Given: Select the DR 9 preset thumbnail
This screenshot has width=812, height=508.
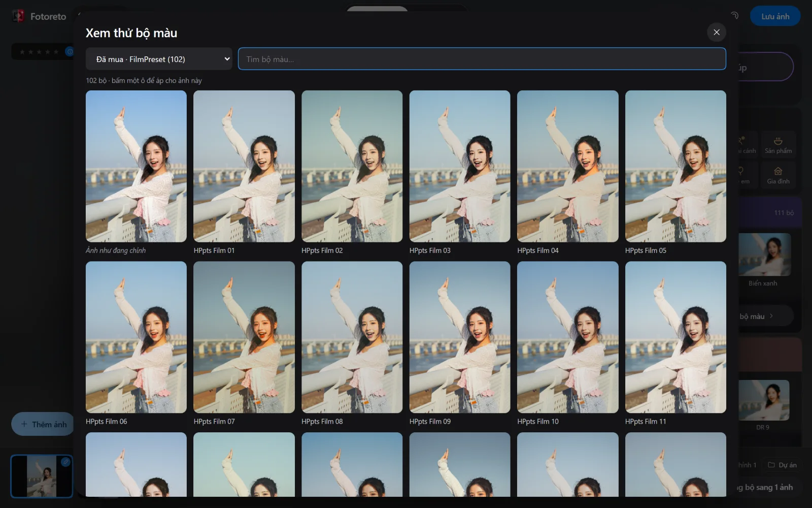Looking at the screenshot, I should click(764, 400).
